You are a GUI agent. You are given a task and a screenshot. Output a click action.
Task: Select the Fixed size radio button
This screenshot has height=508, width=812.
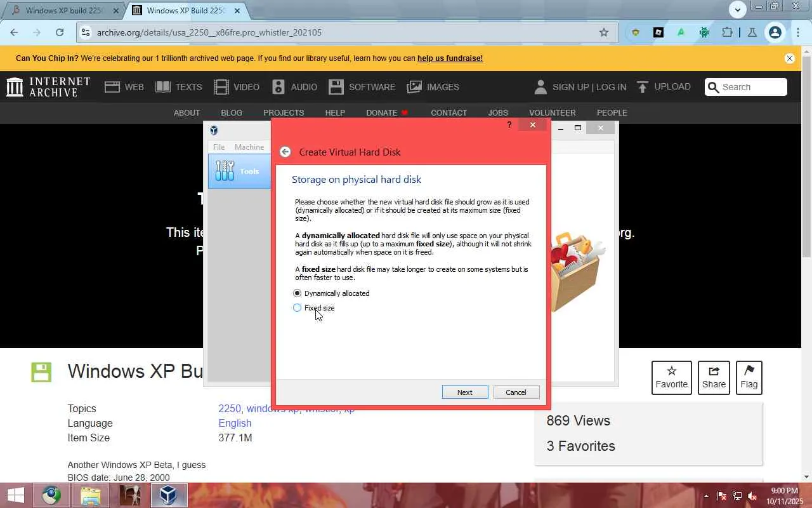[298, 308]
